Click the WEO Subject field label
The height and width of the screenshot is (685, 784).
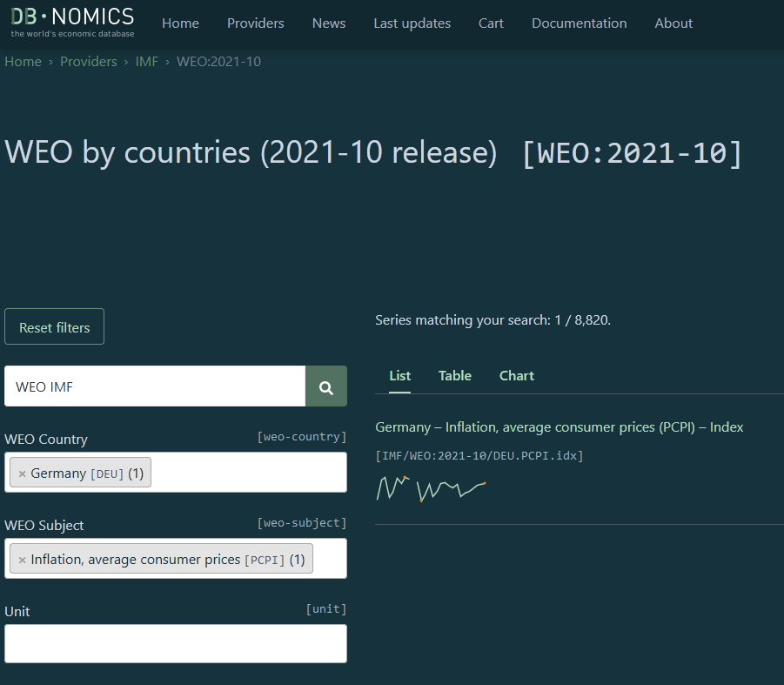click(44, 526)
